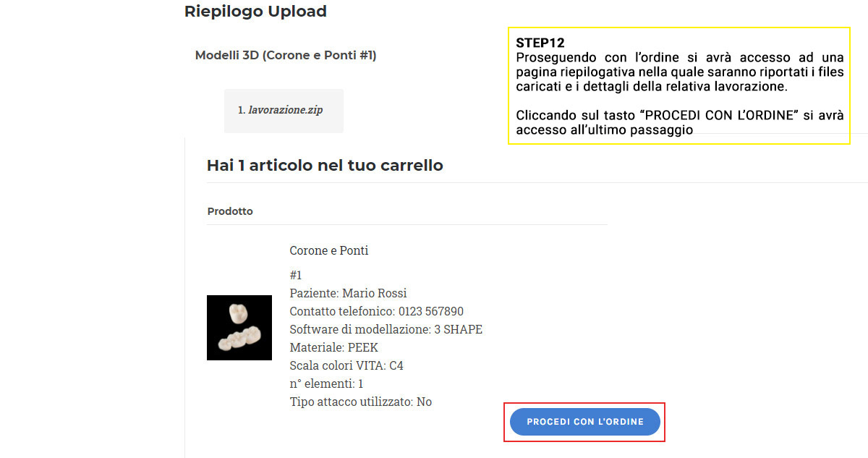The height and width of the screenshot is (458, 868).
Task: Click the Corone e Ponti product name
Action: click(x=329, y=250)
